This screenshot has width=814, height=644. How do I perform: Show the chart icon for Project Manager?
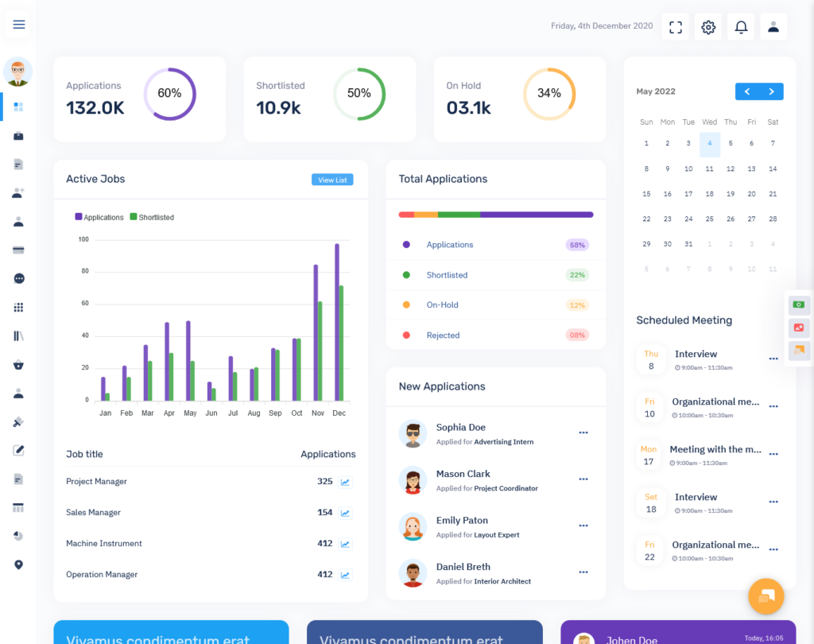pyautogui.click(x=345, y=482)
